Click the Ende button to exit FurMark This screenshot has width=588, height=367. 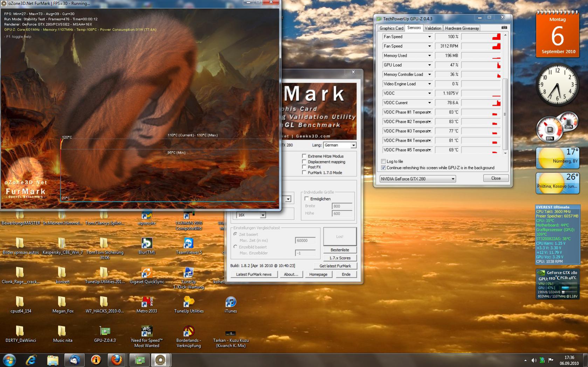pyautogui.click(x=346, y=274)
